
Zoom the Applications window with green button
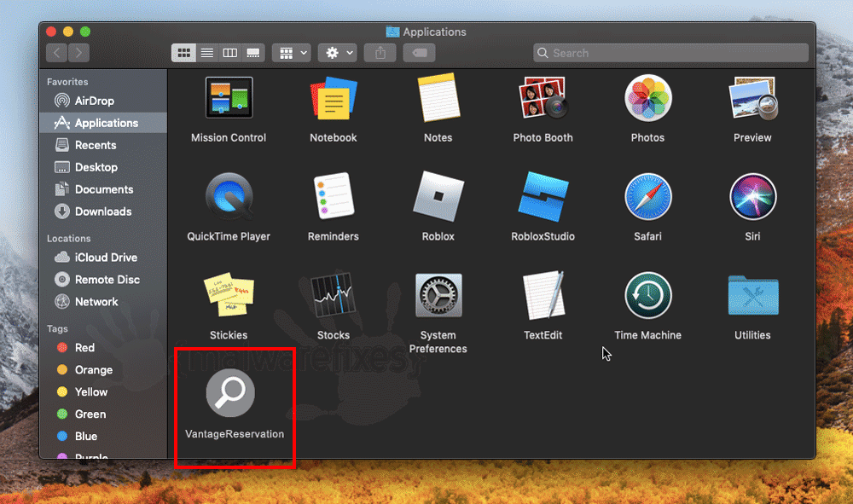[85, 32]
